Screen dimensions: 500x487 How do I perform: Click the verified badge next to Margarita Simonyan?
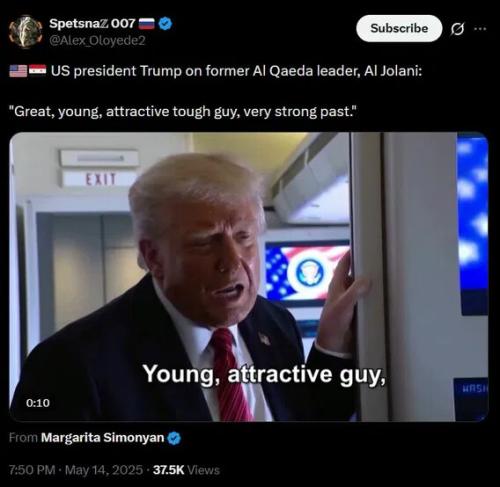[x=174, y=438]
